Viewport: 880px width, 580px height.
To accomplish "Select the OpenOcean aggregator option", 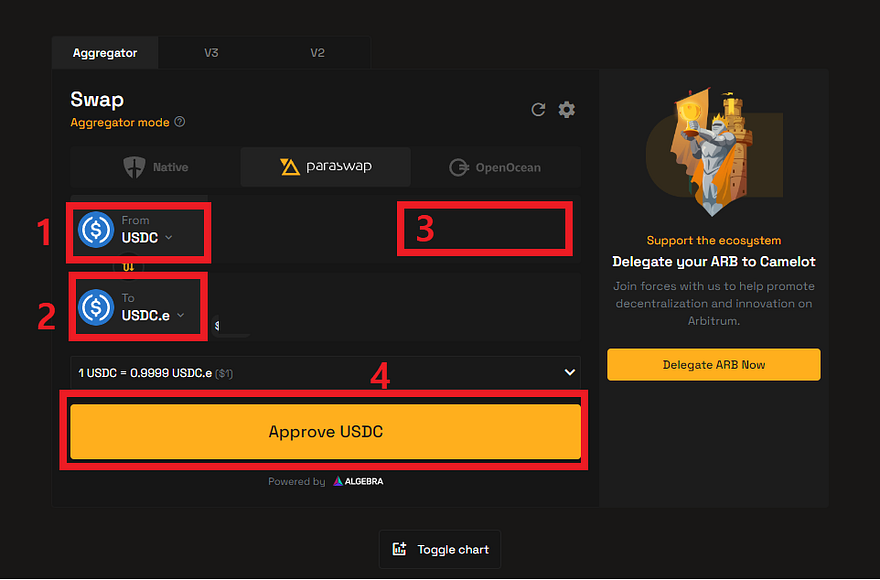I will point(495,167).
